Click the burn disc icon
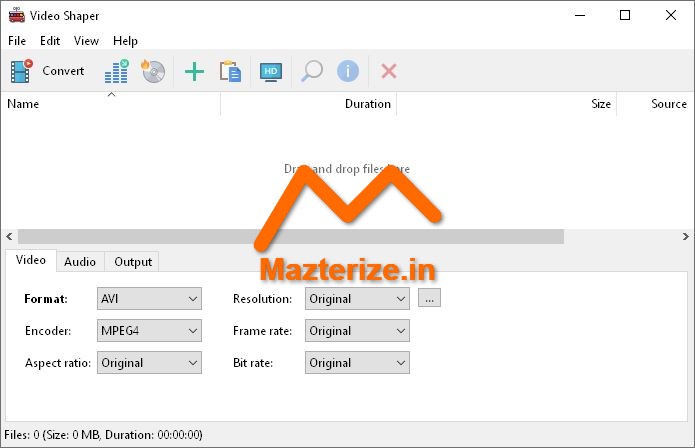This screenshot has height=448, width=695. click(153, 71)
